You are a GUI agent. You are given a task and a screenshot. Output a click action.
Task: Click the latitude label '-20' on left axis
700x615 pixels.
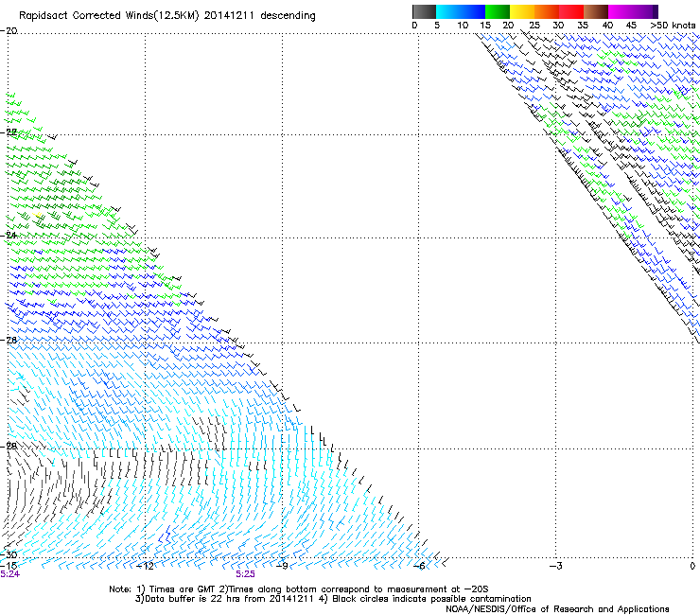click(x=9, y=31)
